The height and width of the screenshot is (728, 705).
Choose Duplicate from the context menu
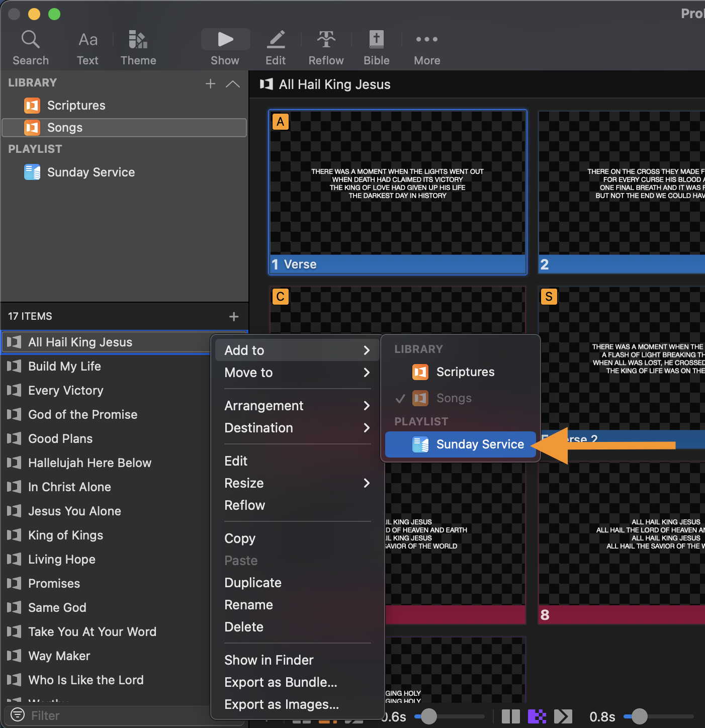(x=253, y=583)
